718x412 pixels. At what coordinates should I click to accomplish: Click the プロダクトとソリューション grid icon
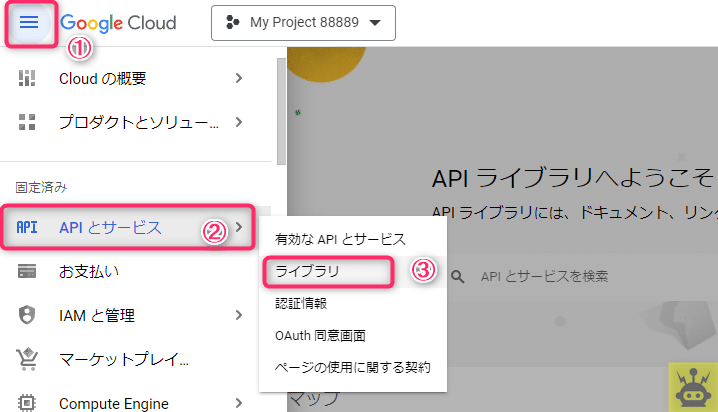pos(27,122)
